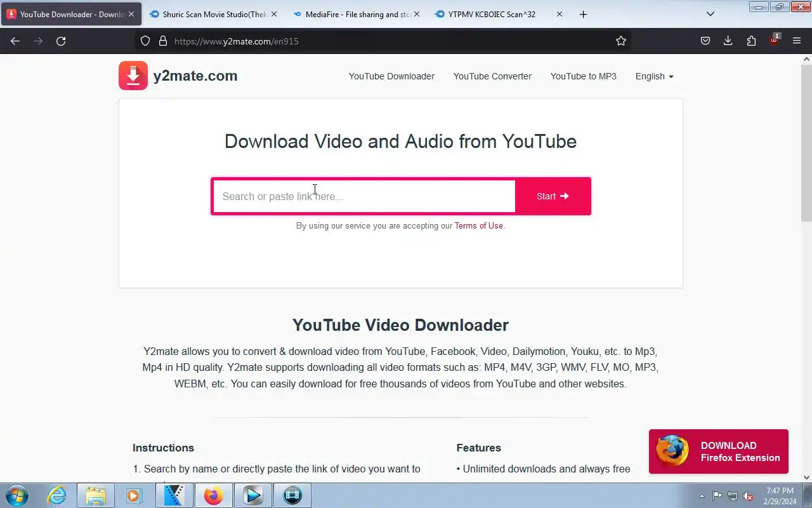Screen dimensions: 812x508
Task: Open the YouTube to MP3 nav link
Action: pyautogui.click(x=584, y=76)
